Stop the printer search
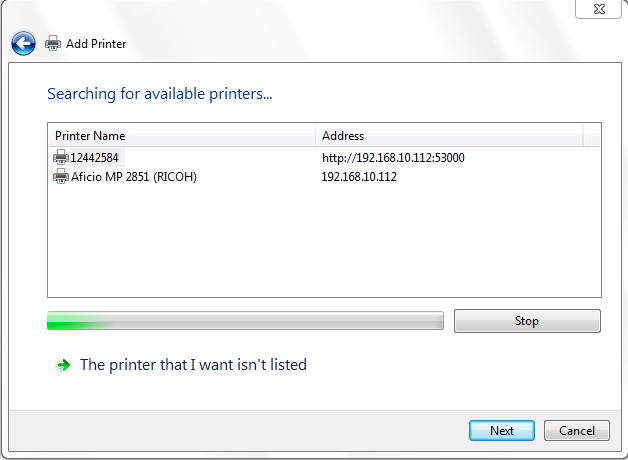This screenshot has width=628, height=460. click(x=527, y=321)
